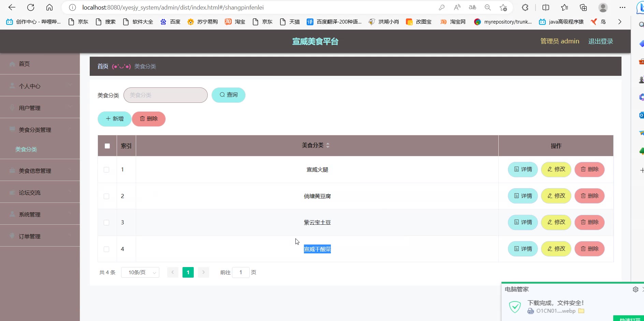The height and width of the screenshot is (321, 644).
Task: Open the browser extensions puzzle icon
Action: [525, 7]
